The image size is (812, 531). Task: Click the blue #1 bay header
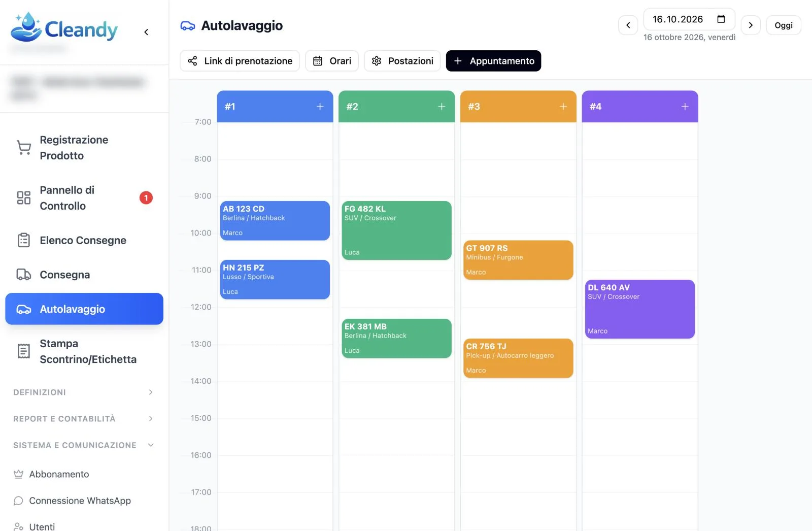(275, 107)
